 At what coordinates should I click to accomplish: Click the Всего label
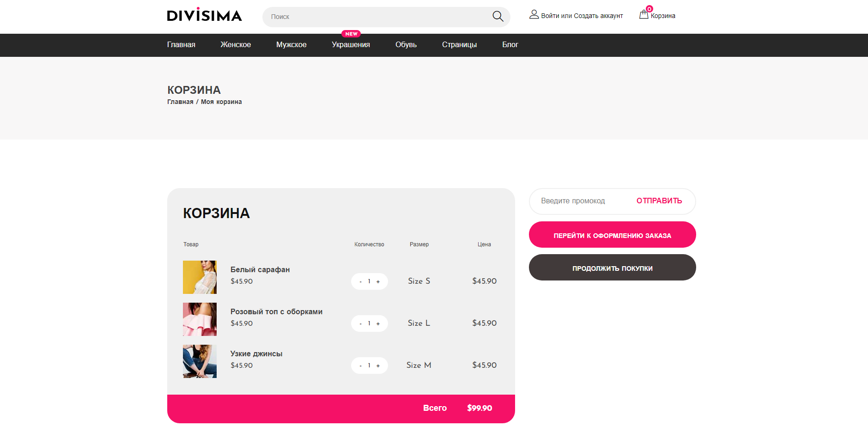(435, 408)
